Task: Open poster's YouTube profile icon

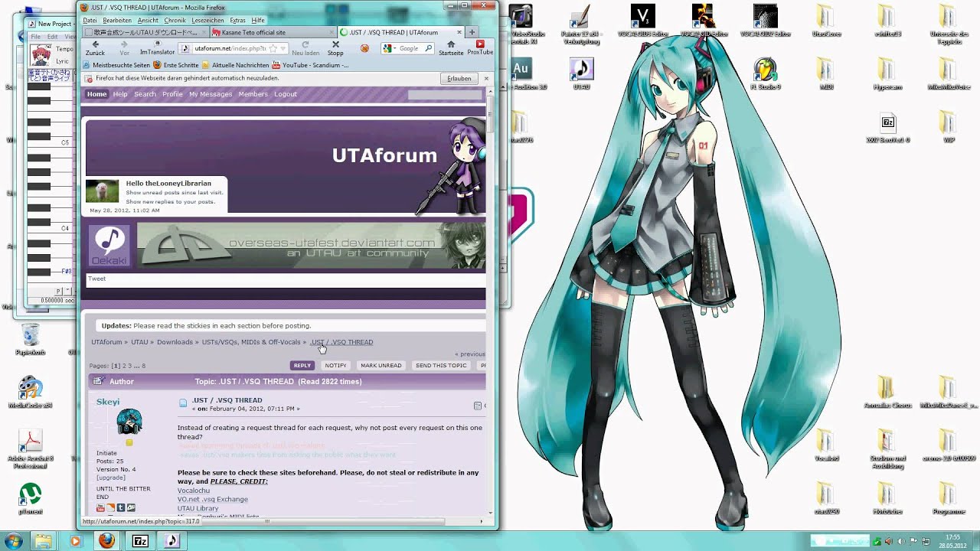Action: [101, 507]
